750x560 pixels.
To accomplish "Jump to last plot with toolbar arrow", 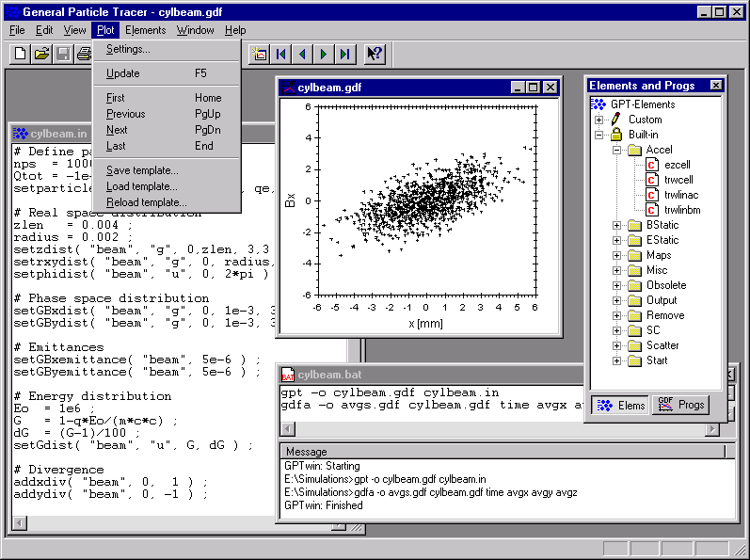I will [x=344, y=54].
